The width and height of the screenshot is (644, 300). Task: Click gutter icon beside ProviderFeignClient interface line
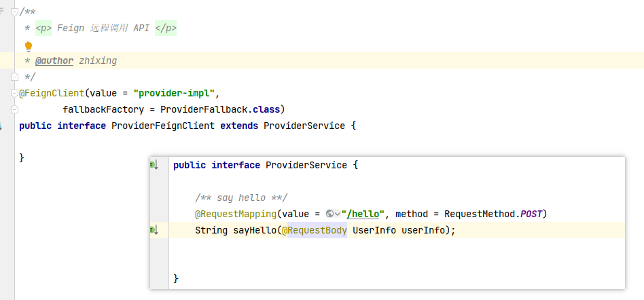[2, 126]
